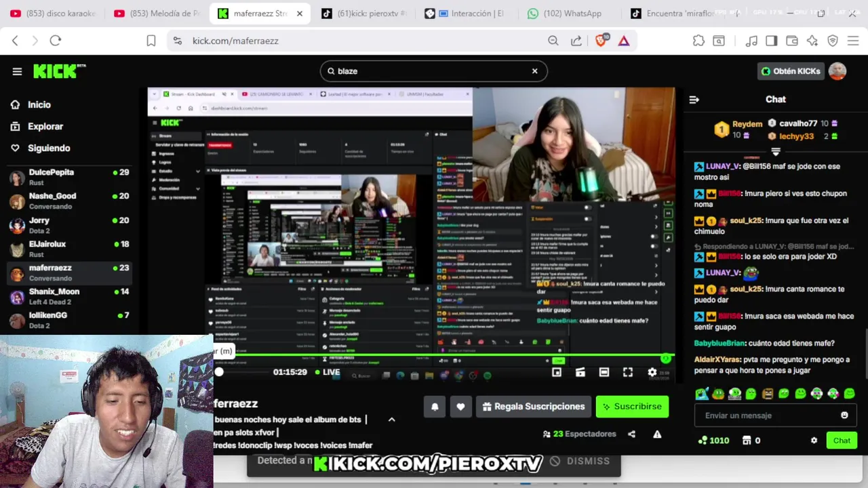Screen dimensions: 868x488
Task: Enter fullscreen in the player
Action: click(628, 372)
